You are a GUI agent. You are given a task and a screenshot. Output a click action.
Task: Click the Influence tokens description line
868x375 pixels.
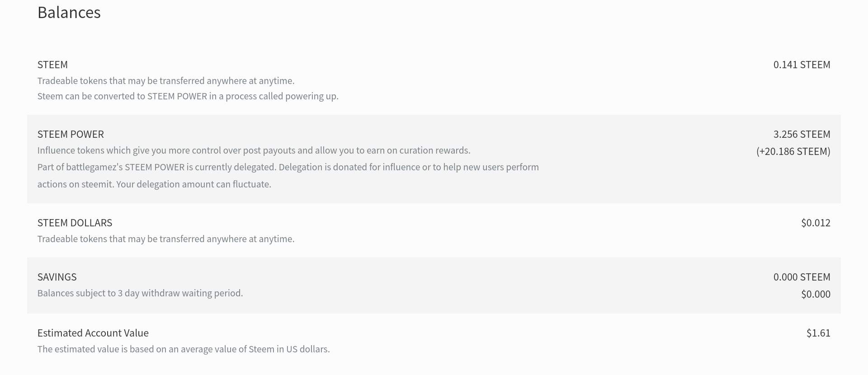tap(254, 150)
